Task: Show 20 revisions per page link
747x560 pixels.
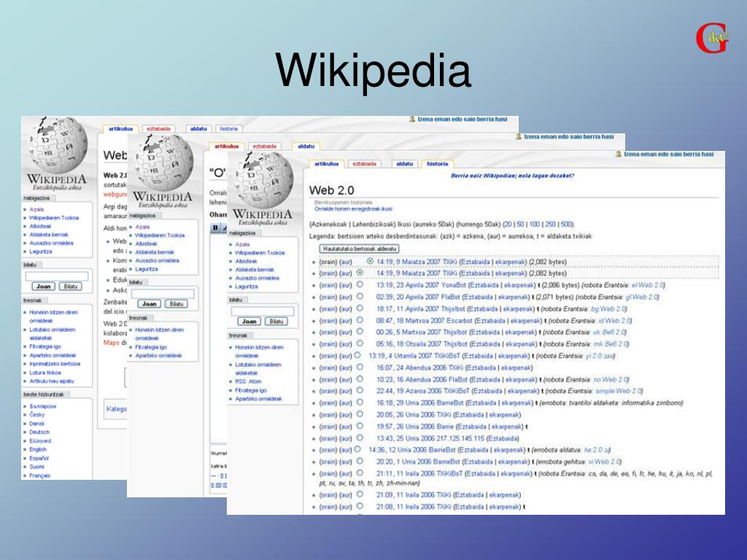Action: click(508, 225)
